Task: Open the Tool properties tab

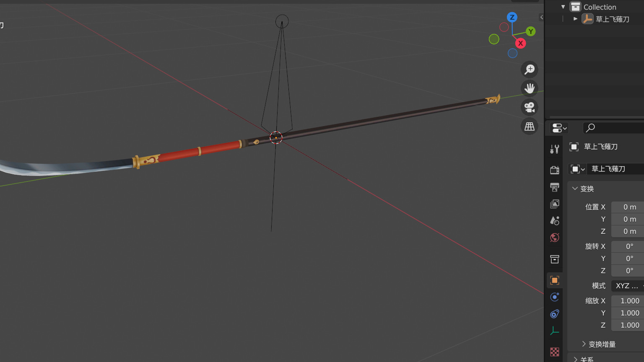Action: 555,149
